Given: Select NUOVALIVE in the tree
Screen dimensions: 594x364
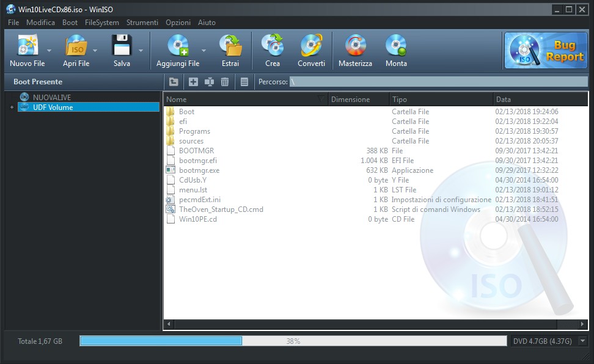Looking at the screenshot, I should [x=52, y=97].
